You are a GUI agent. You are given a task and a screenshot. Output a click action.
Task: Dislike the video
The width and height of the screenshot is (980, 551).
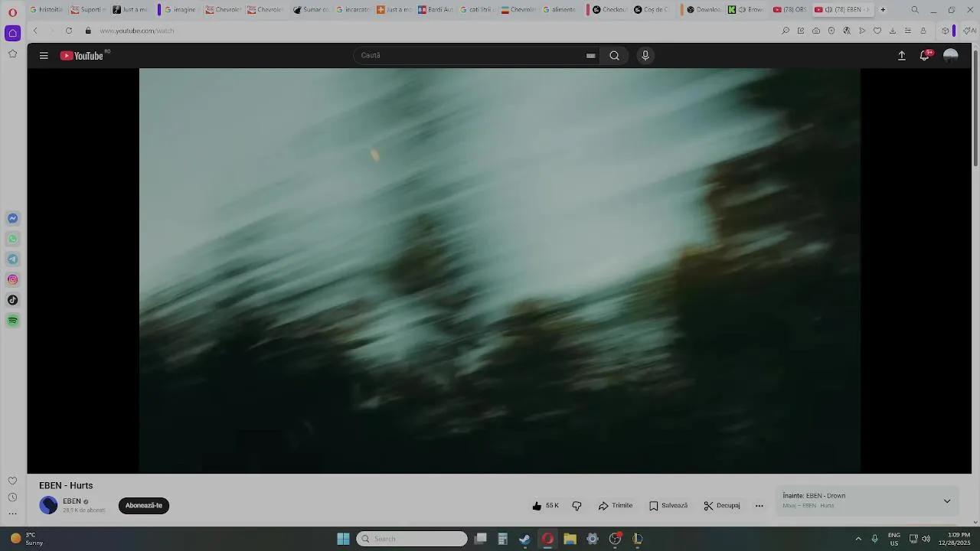click(577, 506)
